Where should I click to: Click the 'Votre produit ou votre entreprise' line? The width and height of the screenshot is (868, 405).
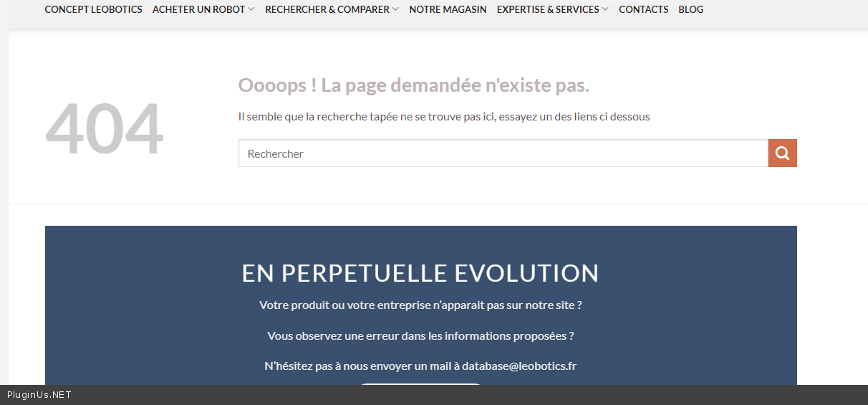(420, 305)
